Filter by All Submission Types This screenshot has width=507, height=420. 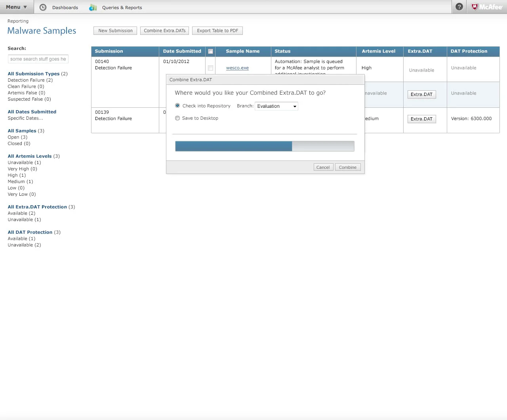click(x=34, y=74)
